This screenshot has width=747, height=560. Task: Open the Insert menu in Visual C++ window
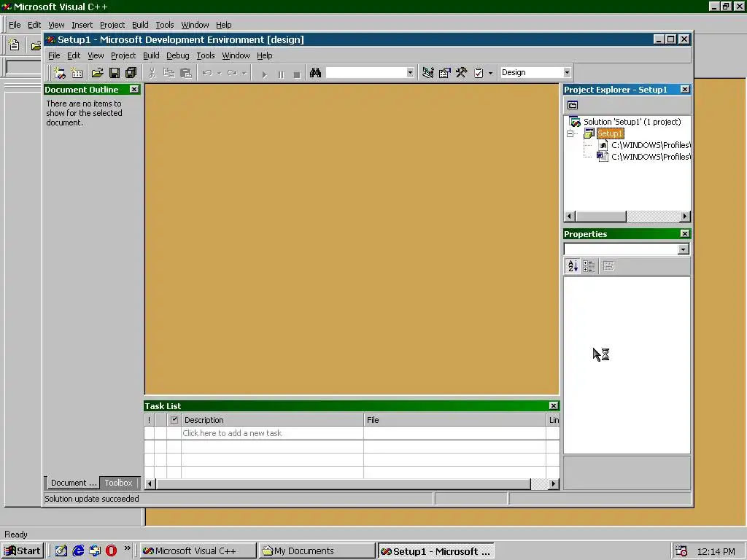pyautogui.click(x=82, y=25)
